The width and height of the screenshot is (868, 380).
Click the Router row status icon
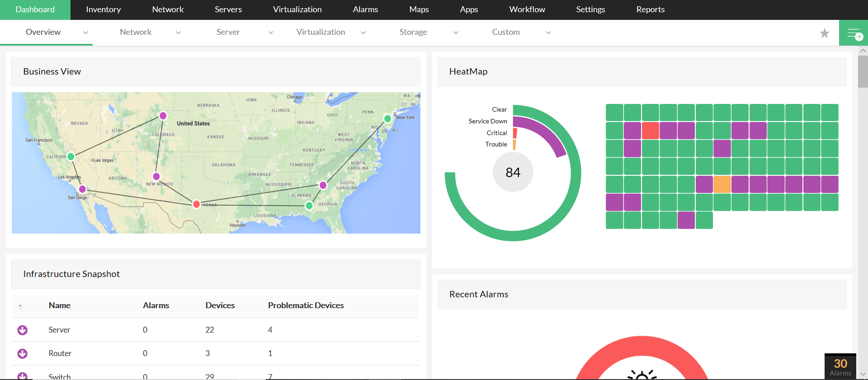[22, 354]
